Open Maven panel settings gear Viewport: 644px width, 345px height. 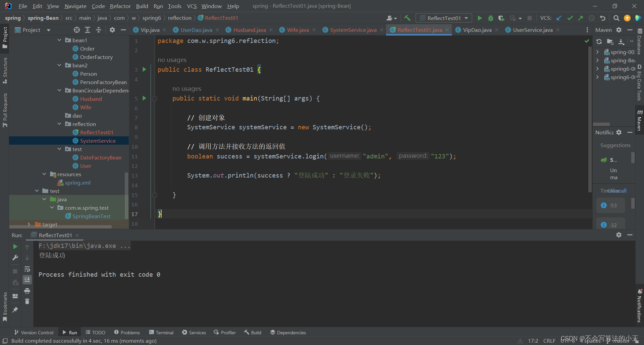click(619, 30)
